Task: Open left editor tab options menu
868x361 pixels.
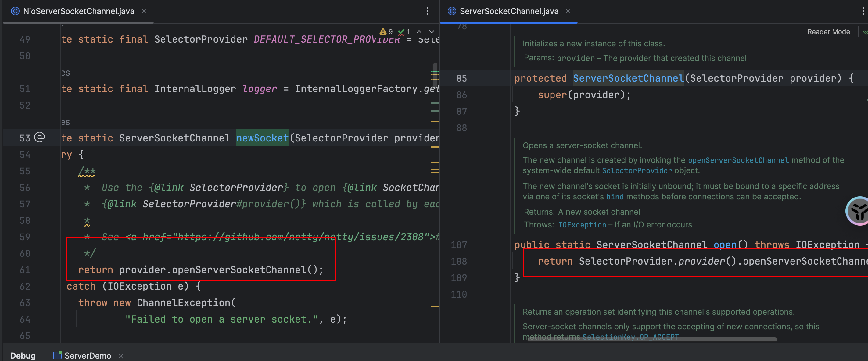Action: click(x=427, y=11)
